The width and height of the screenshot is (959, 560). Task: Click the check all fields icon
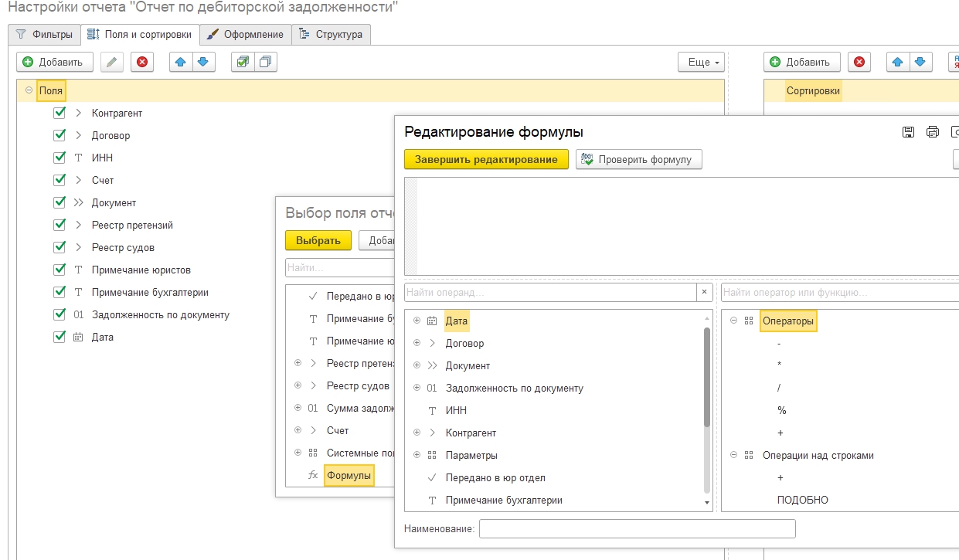coord(243,63)
